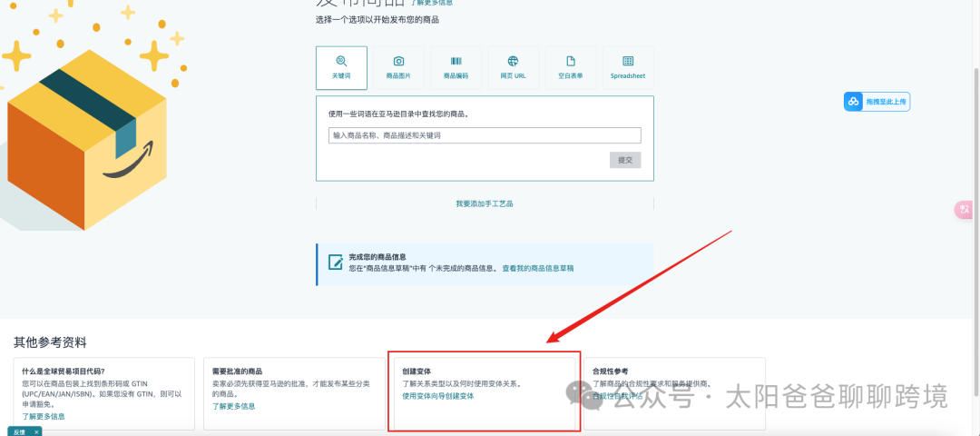Viewport: 980px width, 436px height.
Task: Select the 空白表单 blank form tab
Action: coord(571,67)
